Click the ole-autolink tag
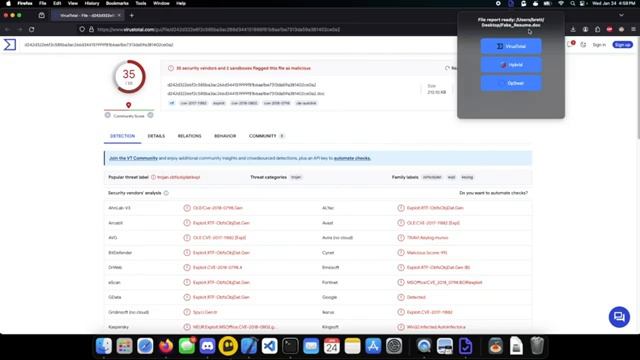Image resolution: width=640 pixels, height=360 pixels. point(306,103)
